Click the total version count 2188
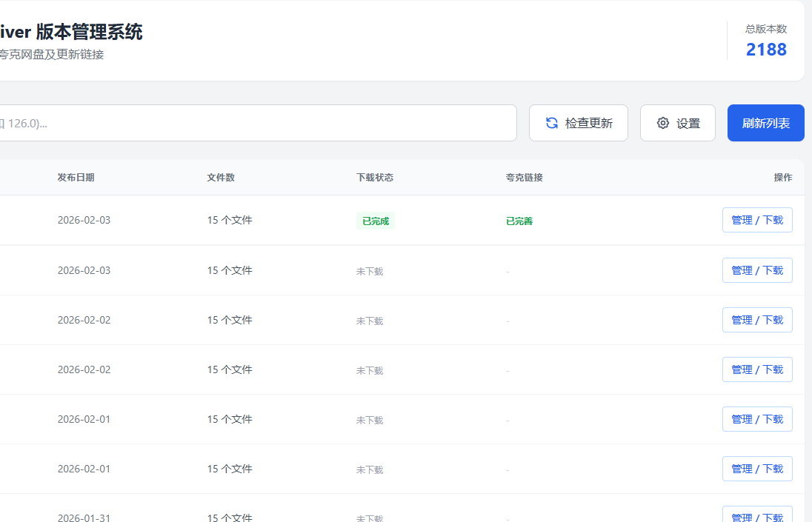Viewport: 812px width, 522px height. [x=766, y=50]
